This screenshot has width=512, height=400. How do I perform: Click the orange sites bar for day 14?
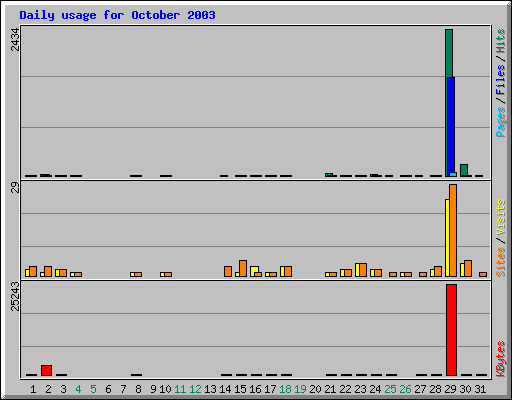(x=228, y=271)
